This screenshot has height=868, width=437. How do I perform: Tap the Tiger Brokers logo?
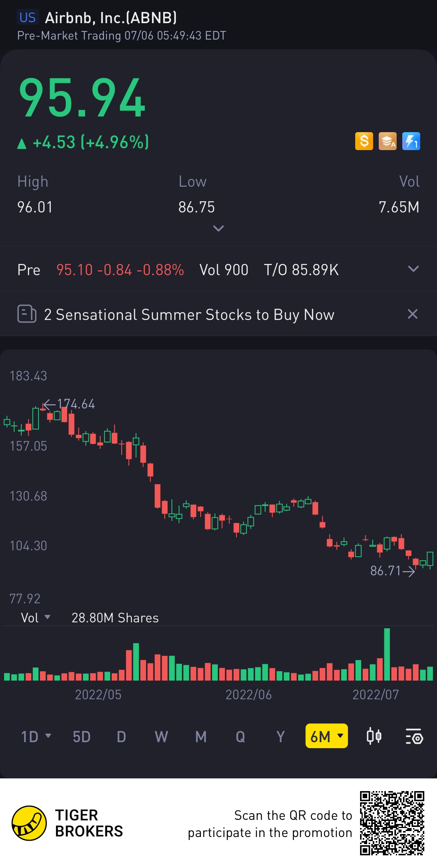pos(29,823)
